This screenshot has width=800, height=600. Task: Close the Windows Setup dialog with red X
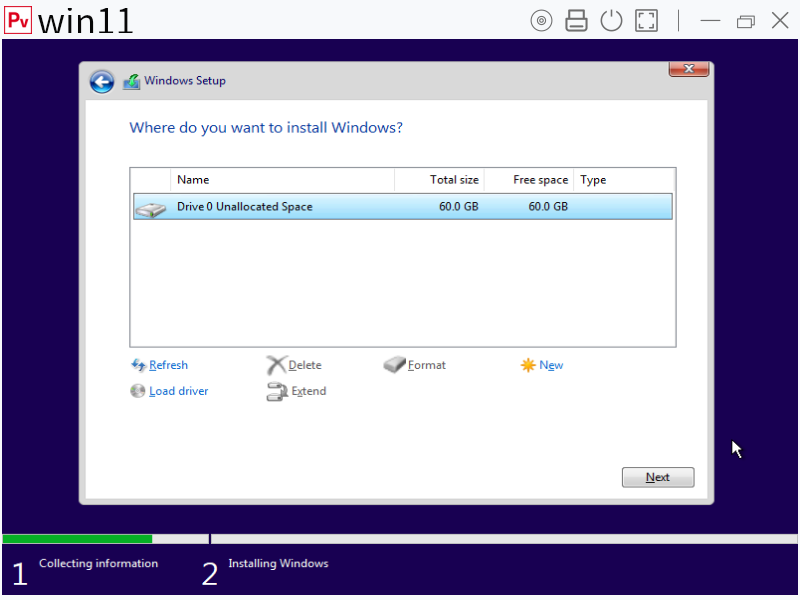click(689, 69)
